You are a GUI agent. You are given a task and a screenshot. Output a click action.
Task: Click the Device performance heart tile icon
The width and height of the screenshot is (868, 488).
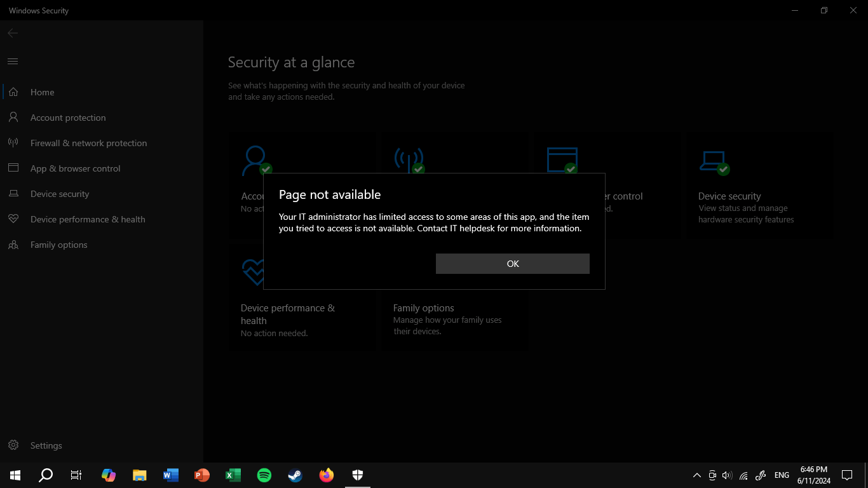point(252,272)
